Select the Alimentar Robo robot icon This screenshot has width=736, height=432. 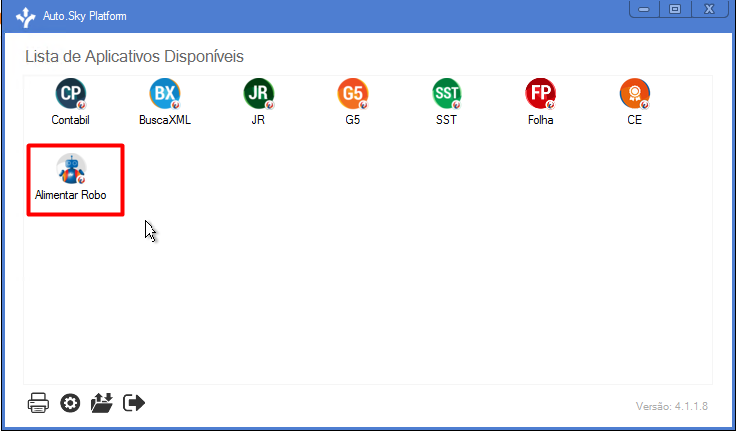[x=71, y=169]
